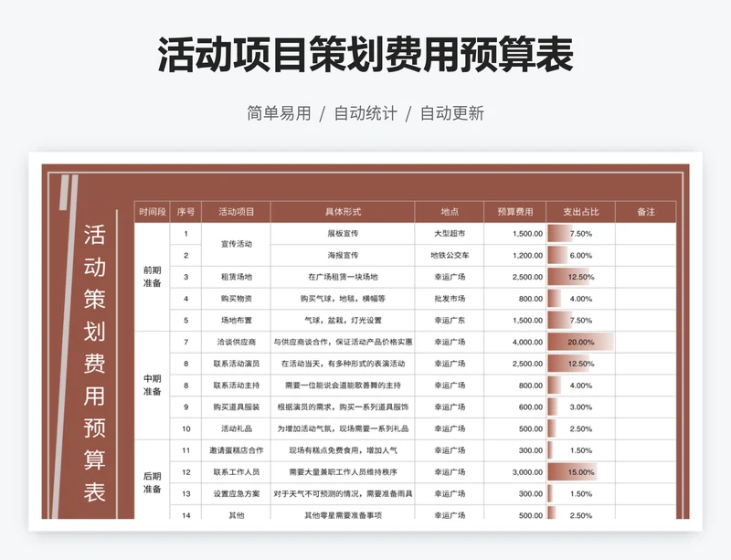The image size is (731, 560).
Task: Select the 20.00% data bar cell
Action: [581, 342]
